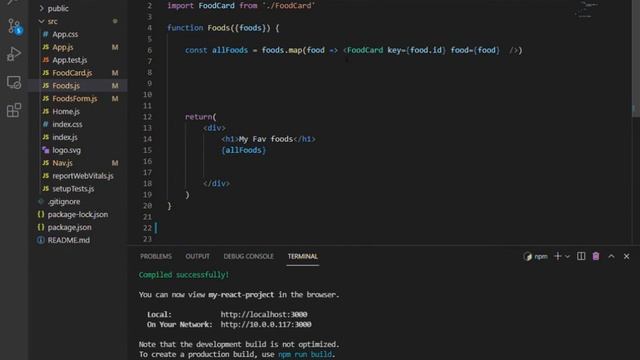
Task: Open the Run and Debug view
Action: pyautogui.click(x=14, y=54)
